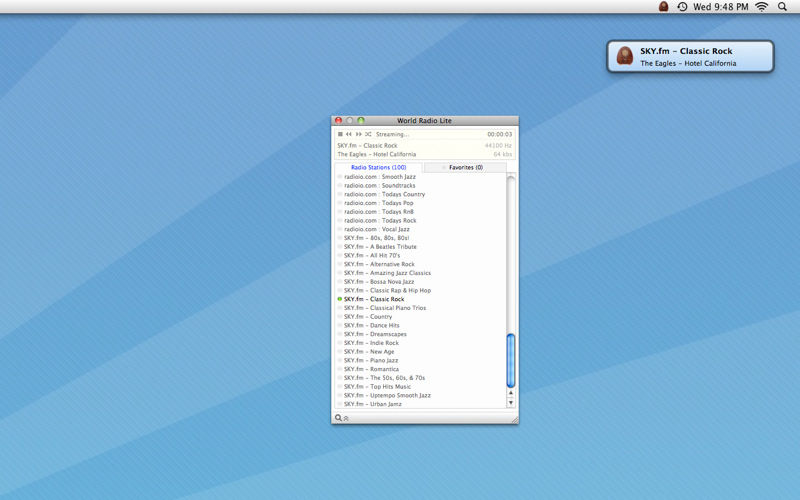Go to the previous station with rewind icon

tap(349, 134)
